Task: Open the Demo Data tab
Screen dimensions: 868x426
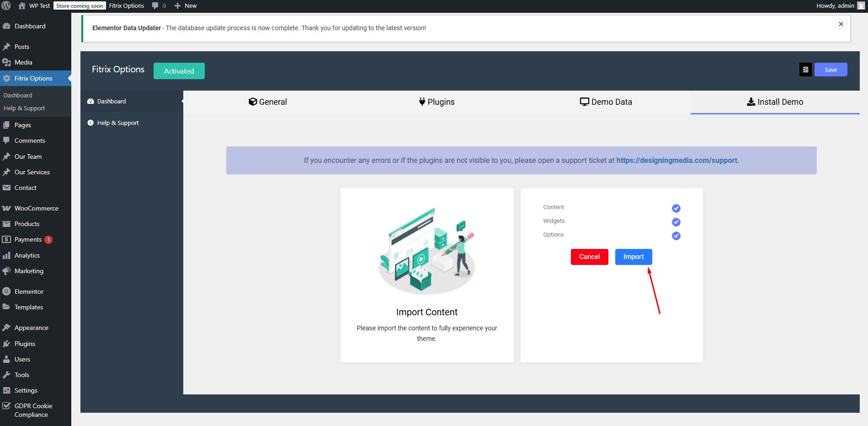Action: [606, 102]
